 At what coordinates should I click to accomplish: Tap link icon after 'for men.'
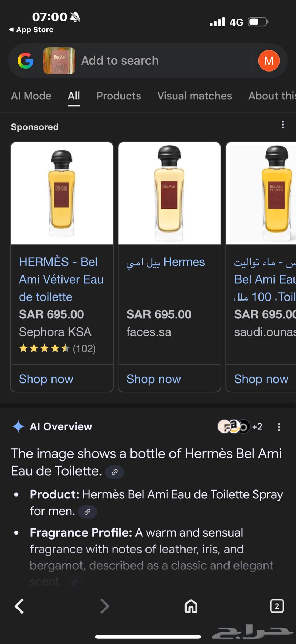[87, 512]
